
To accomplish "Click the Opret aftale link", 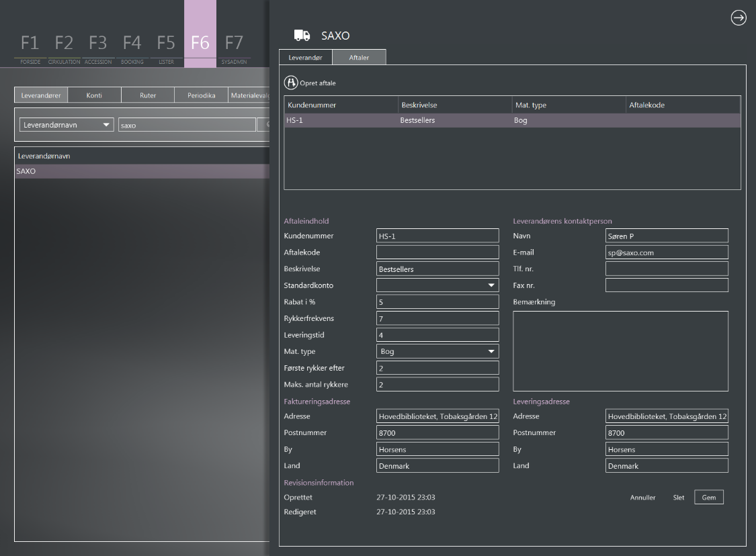I will click(318, 83).
